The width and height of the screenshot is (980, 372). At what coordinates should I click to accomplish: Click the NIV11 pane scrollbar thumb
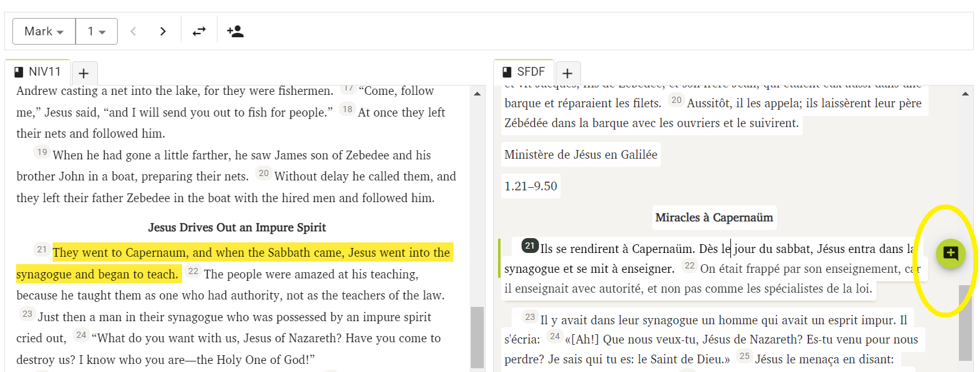point(477,338)
